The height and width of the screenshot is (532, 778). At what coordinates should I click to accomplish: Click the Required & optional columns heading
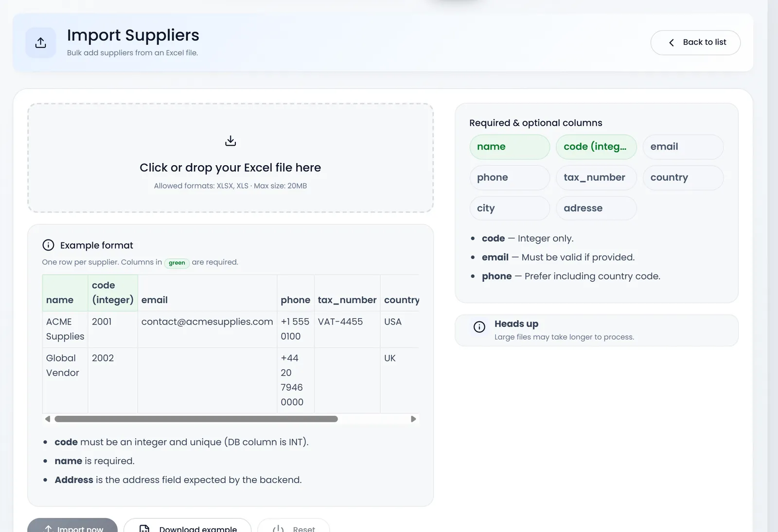coord(536,123)
